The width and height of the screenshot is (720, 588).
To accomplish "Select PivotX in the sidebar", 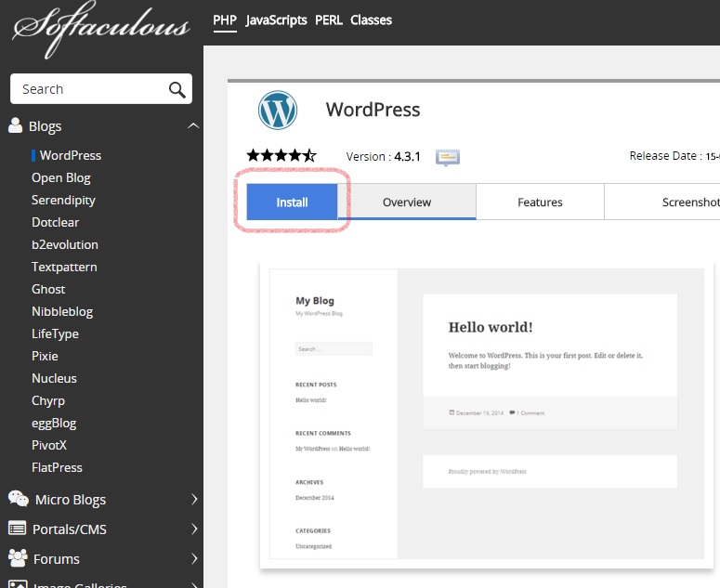I will pyautogui.click(x=49, y=445).
